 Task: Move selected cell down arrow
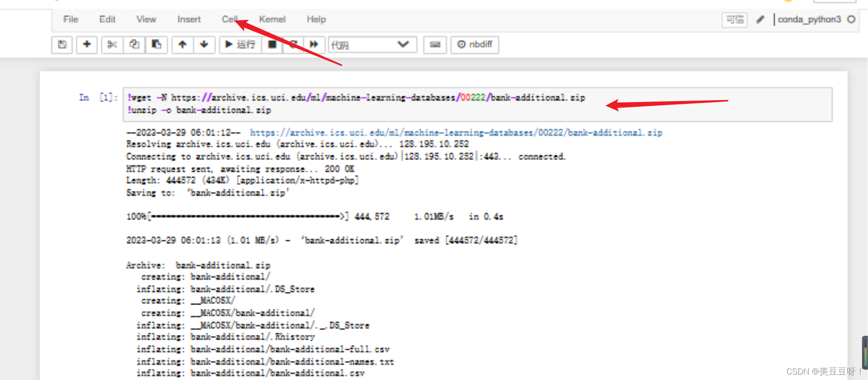pos(204,45)
